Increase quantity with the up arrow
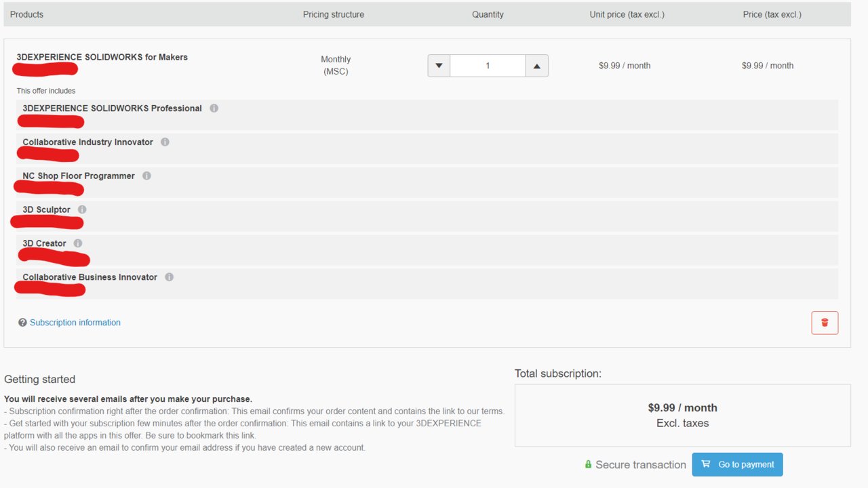Viewport: 868px width, 488px height. pyautogui.click(x=536, y=66)
